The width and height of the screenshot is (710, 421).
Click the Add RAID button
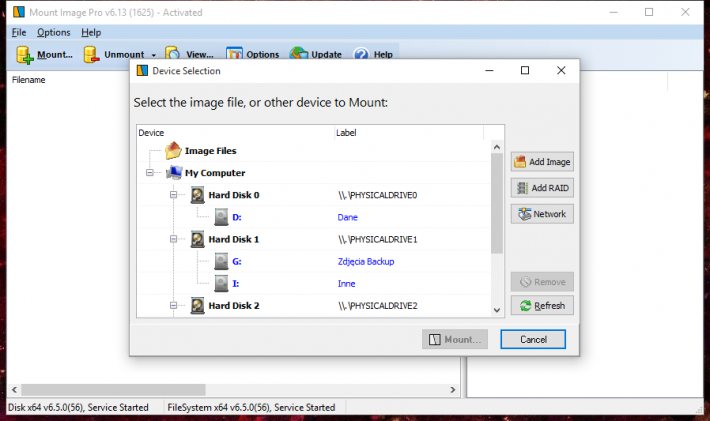(542, 188)
